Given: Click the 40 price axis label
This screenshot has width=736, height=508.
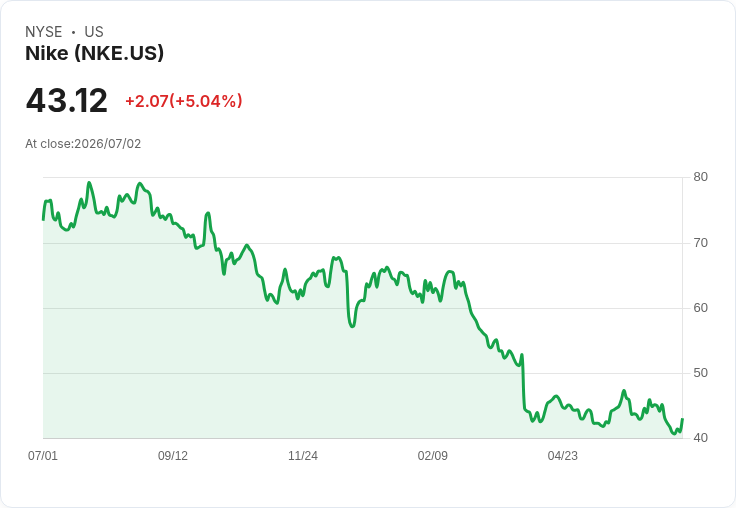Looking at the screenshot, I should pyautogui.click(x=700, y=438).
